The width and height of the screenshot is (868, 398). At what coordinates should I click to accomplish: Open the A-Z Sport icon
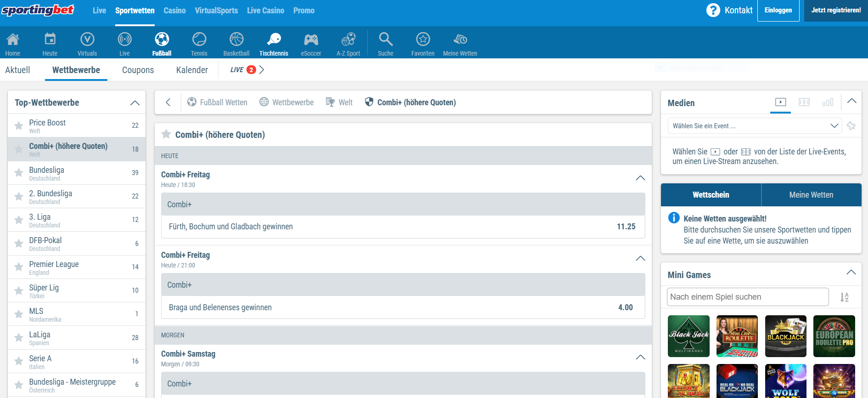(x=348, y=40)
